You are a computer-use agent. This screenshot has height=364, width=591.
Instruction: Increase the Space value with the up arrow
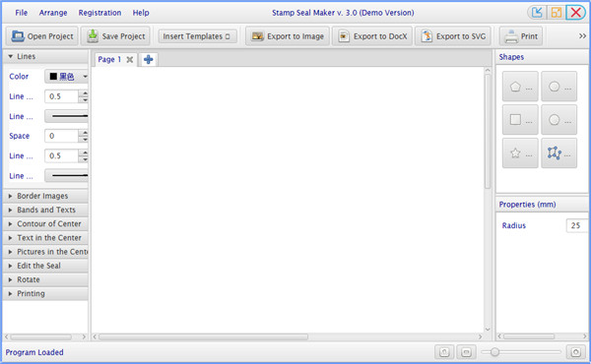click(85, 133)
